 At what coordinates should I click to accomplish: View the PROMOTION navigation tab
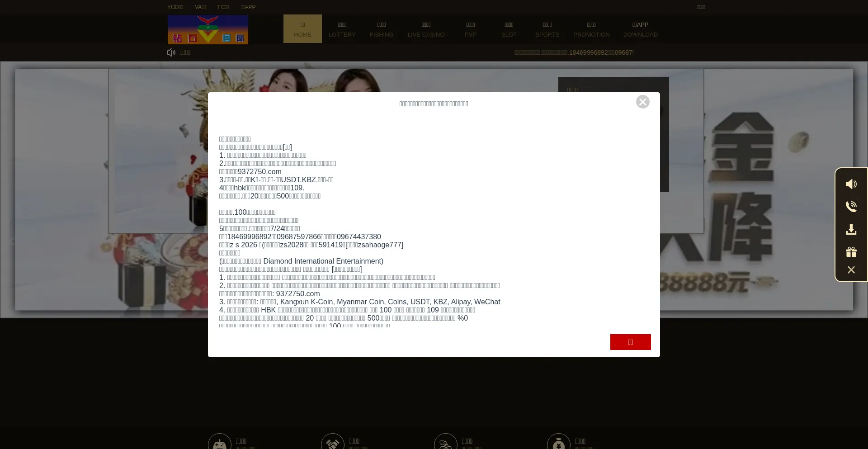[x=591, y=29]
